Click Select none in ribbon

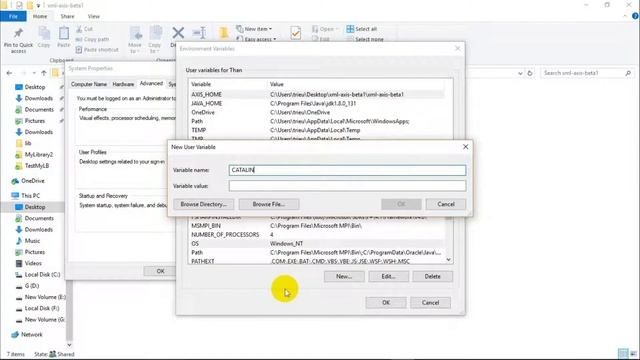click(x=365, y=39)
